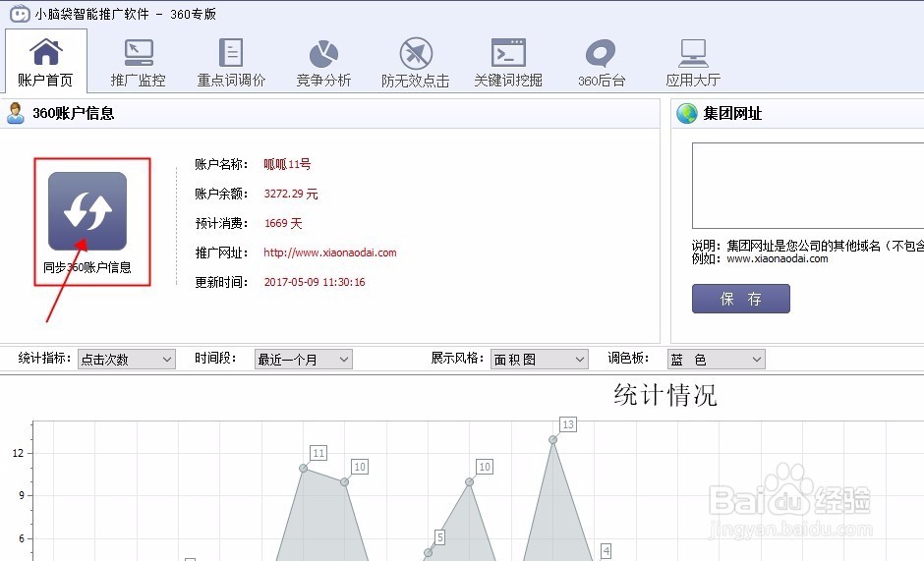
Task: Click the update time 2017-05-09 11:30:16
Action: point(315,282)
